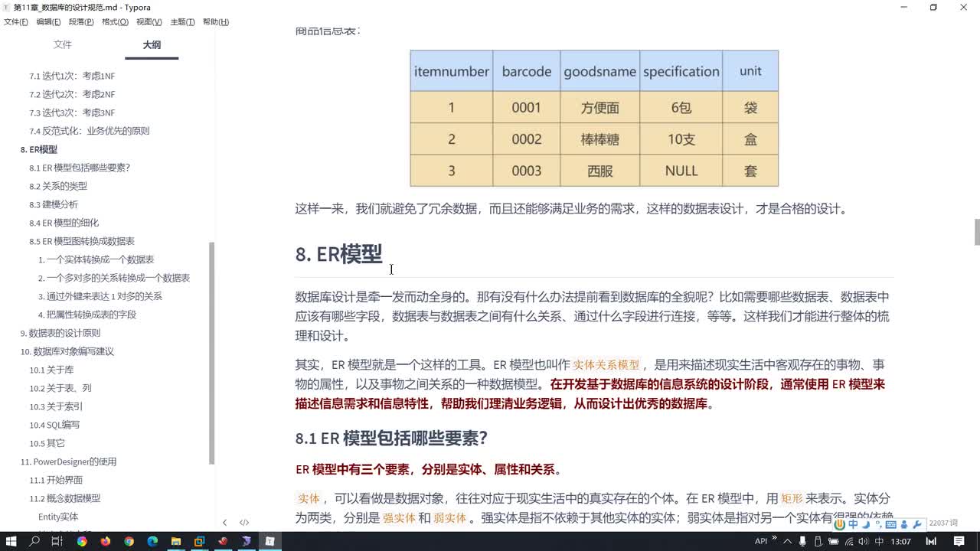Jump to outline item 7.1 迭代1次
Viewport: 980px width, 551px height.
pyautogui.click(x=72, y=76)
